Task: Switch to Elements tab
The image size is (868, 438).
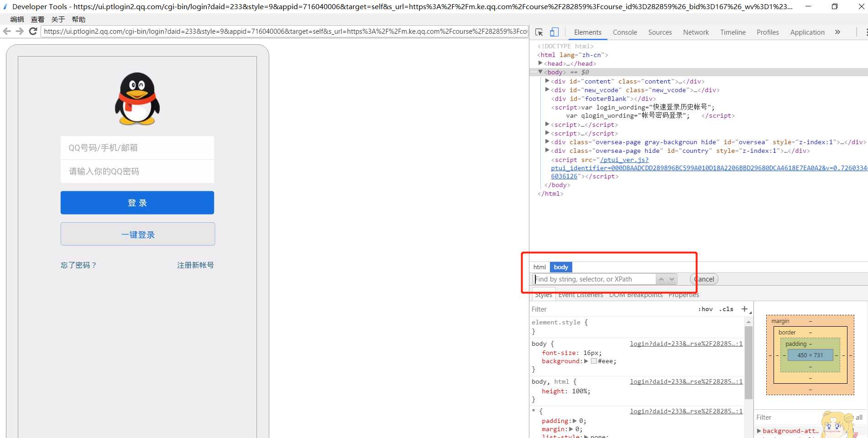Action: click(587, 32)
